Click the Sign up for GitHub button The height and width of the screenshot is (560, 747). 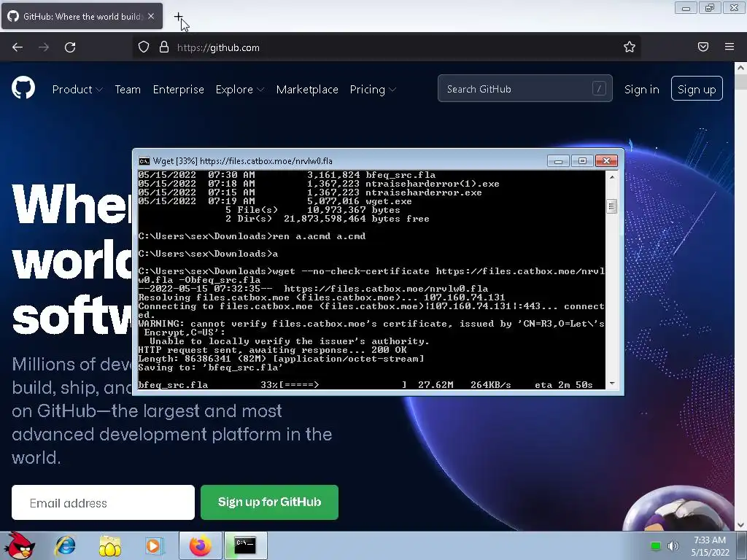pos(269,502)
